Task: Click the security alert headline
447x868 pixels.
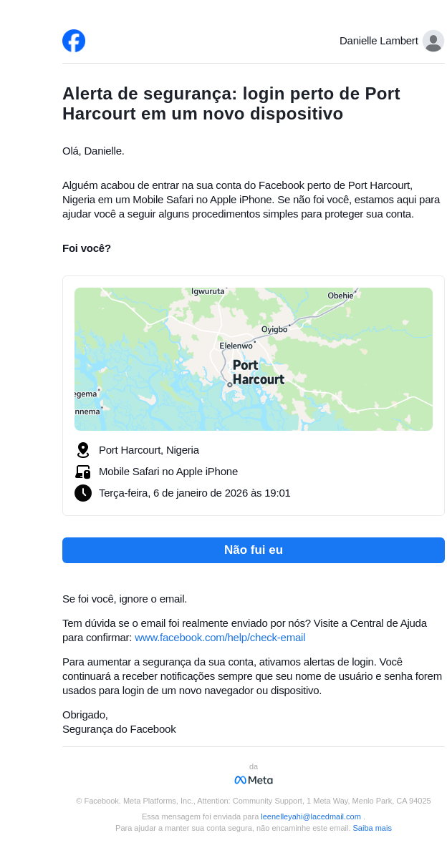Action: click(x=231, y=104)
